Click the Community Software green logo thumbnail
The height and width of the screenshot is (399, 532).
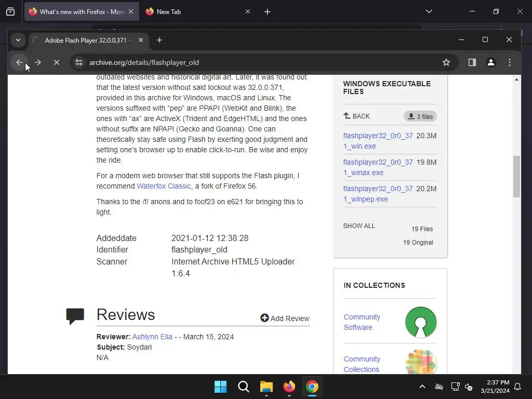point(421,322)
